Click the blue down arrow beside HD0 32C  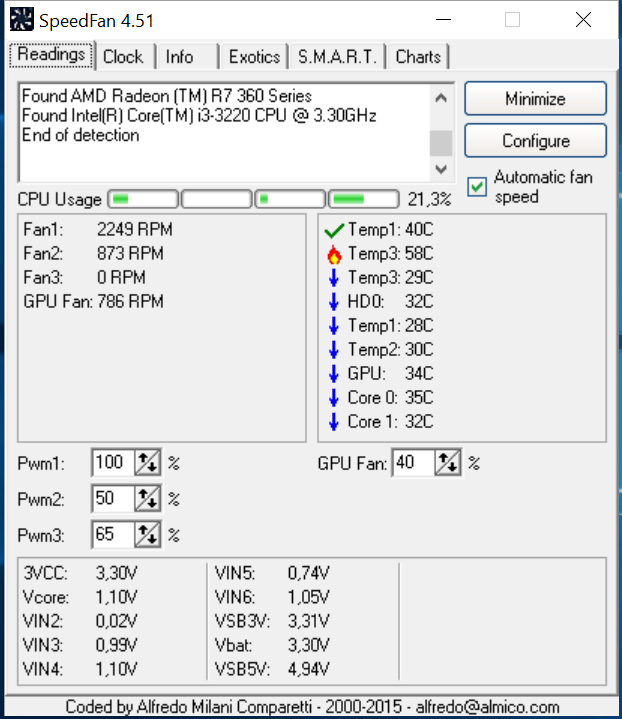(x=334, y=302)
